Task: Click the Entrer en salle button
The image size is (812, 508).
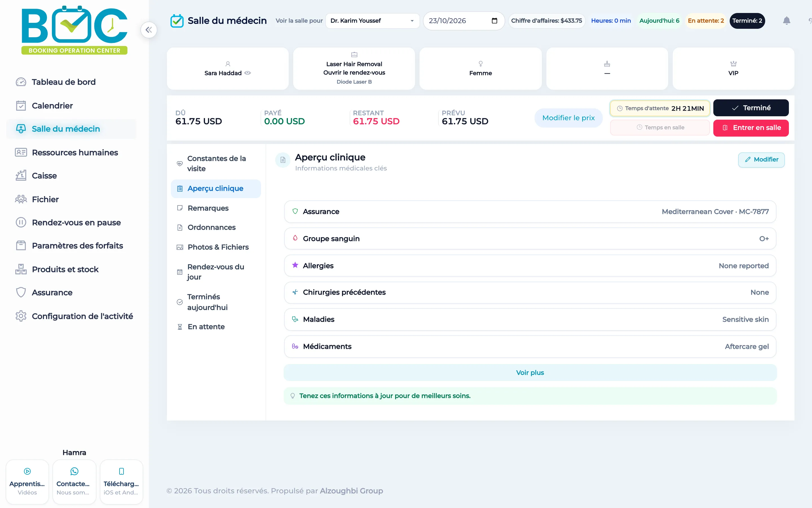Action: click(751, 128)
